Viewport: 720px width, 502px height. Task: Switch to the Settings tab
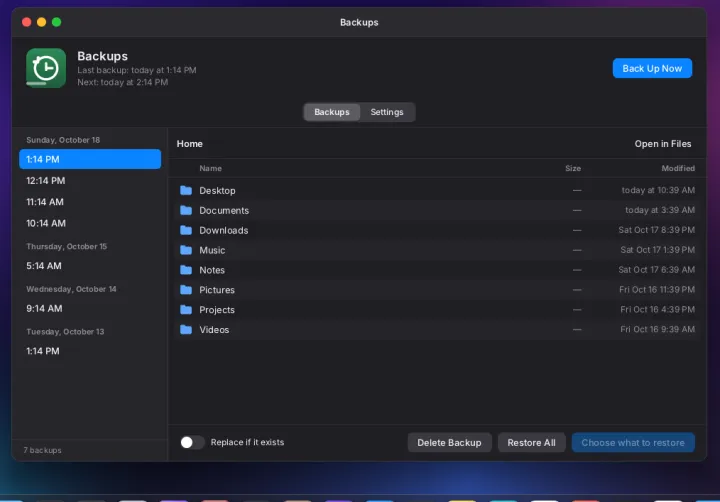coord(387,112)
